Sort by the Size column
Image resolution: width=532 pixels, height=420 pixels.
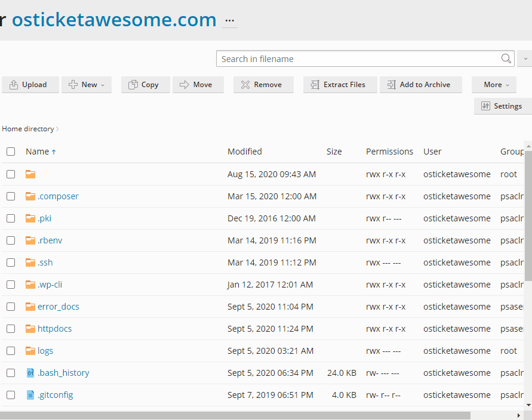pos(334,152)
